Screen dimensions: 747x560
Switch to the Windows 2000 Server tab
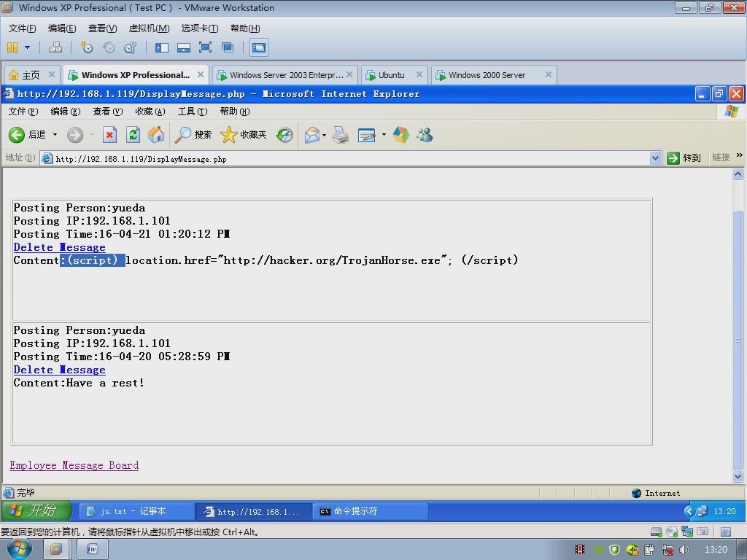(487, 75)
